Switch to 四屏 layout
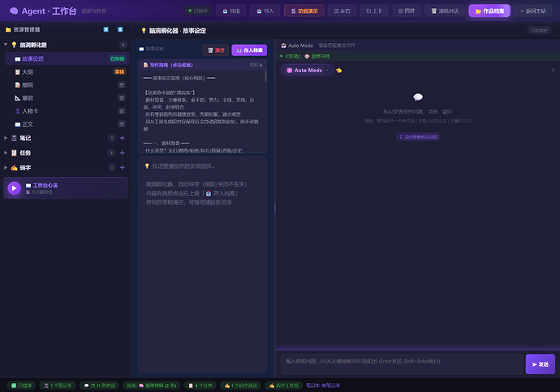Image resolution: width=560 pixels, height=392 pixels. tap(407, 11)
